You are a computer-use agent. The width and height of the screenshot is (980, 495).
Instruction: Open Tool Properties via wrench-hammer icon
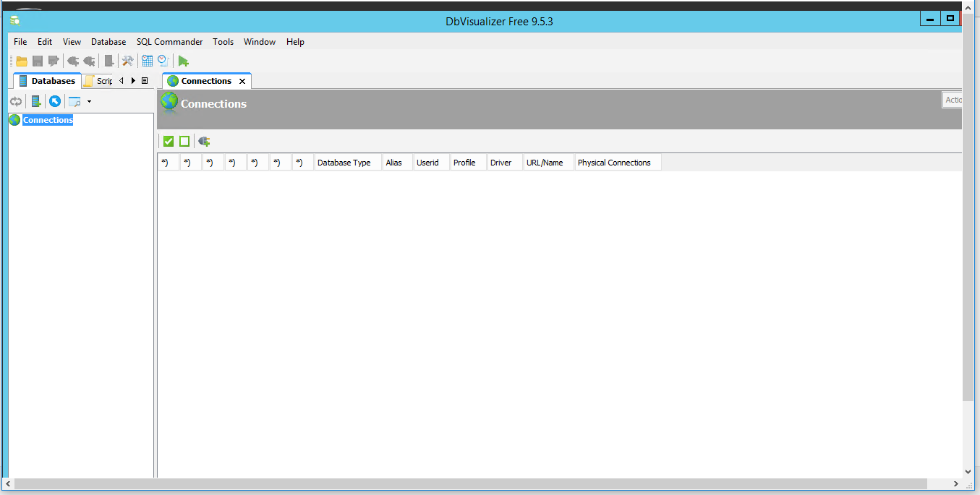pos(128,61)
